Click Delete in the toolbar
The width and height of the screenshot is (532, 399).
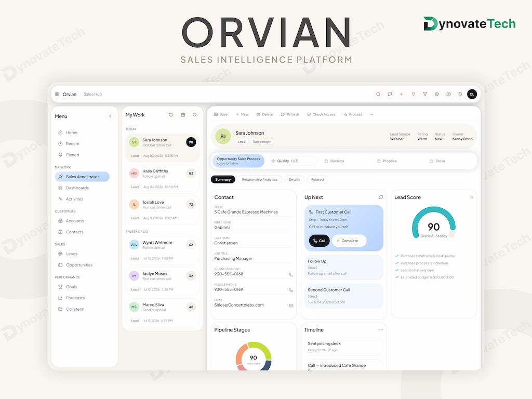click(x=264, y=115)
